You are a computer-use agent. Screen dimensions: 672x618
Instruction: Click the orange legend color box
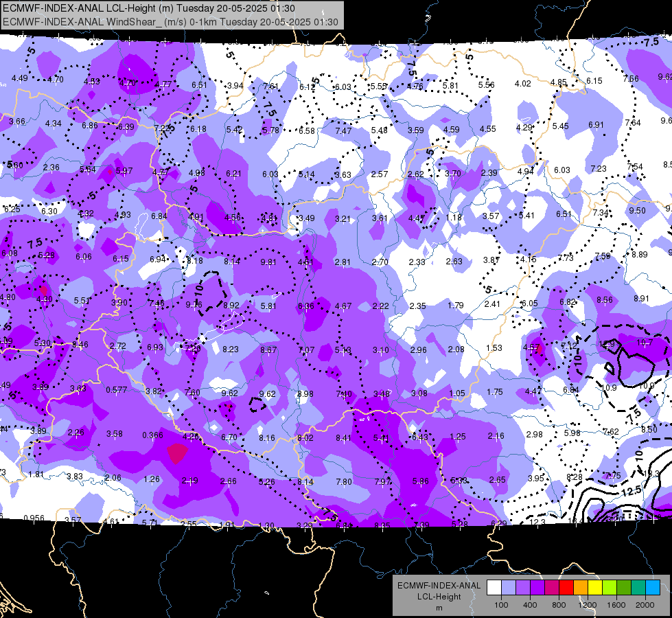click(581, 587)
